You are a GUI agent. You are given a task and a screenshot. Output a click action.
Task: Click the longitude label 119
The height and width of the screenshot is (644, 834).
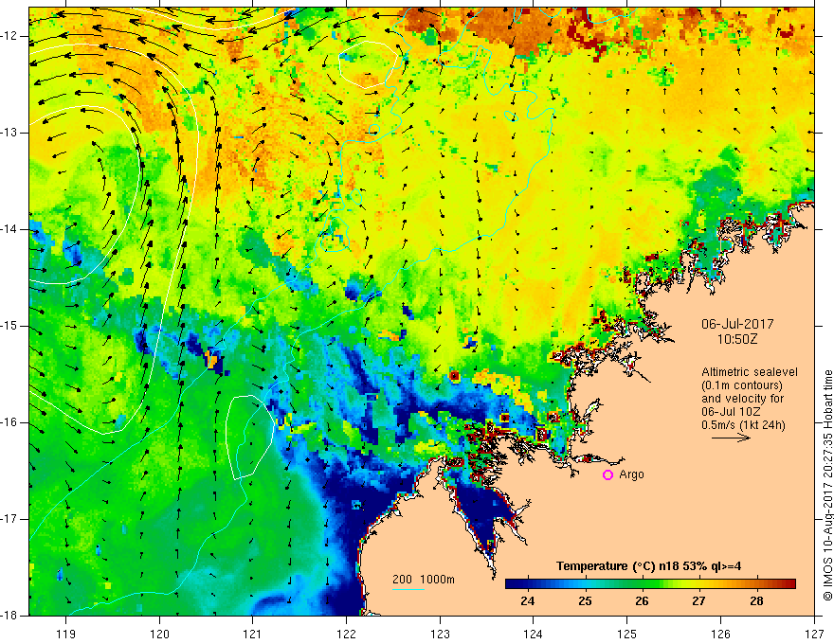click(65, 634)
